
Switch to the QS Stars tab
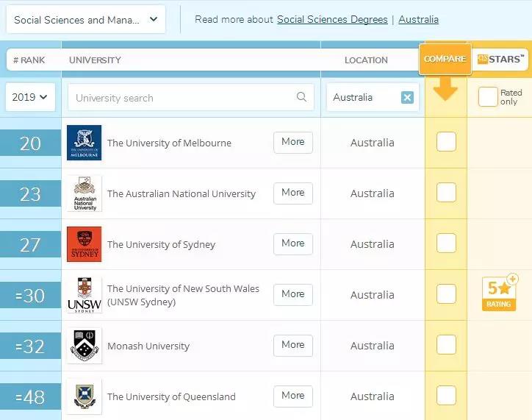click(x=500, y=59)
